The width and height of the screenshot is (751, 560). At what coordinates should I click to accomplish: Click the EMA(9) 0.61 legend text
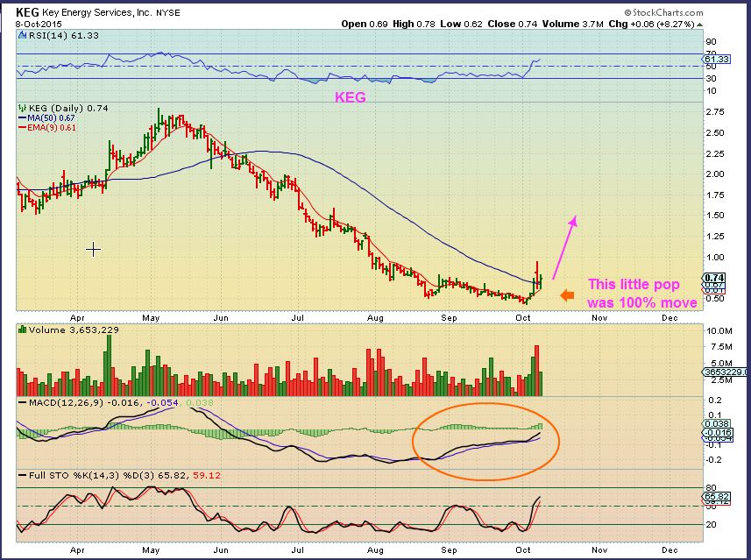pos(52,128)
